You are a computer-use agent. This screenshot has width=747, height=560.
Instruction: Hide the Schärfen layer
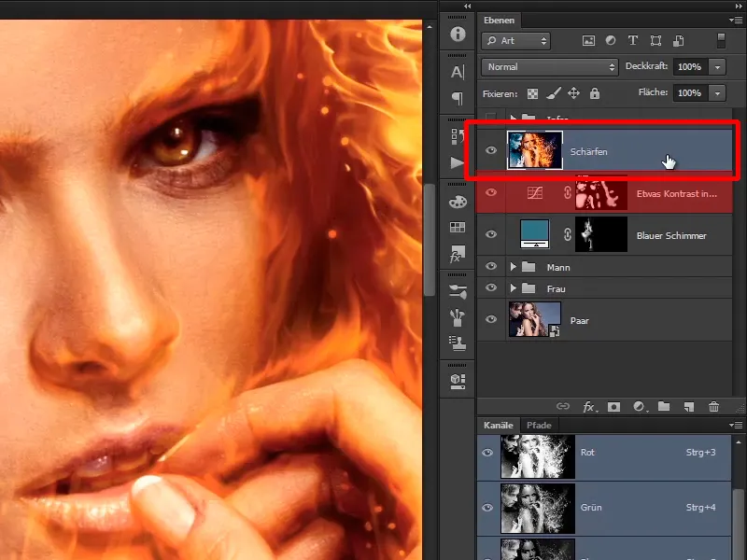pyautogui.click(x=491, y=150)
